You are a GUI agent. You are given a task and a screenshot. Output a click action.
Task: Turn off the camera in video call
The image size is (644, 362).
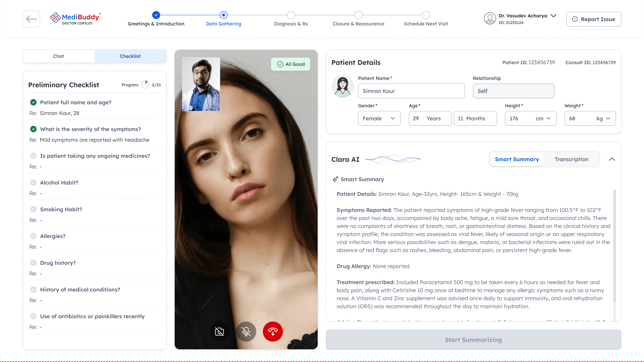(x=219, y=332)
